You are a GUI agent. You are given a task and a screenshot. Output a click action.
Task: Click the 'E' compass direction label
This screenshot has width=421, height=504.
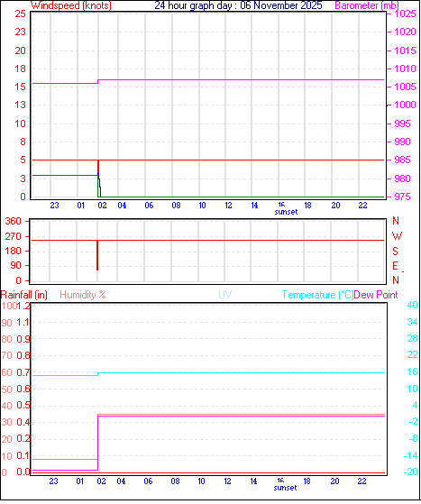click(395, 266)
